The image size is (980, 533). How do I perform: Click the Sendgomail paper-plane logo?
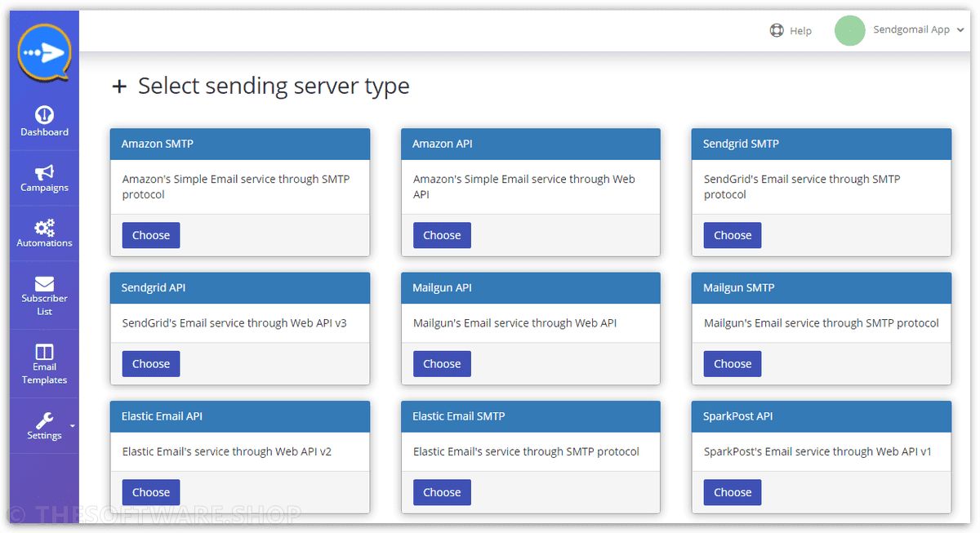44,53
